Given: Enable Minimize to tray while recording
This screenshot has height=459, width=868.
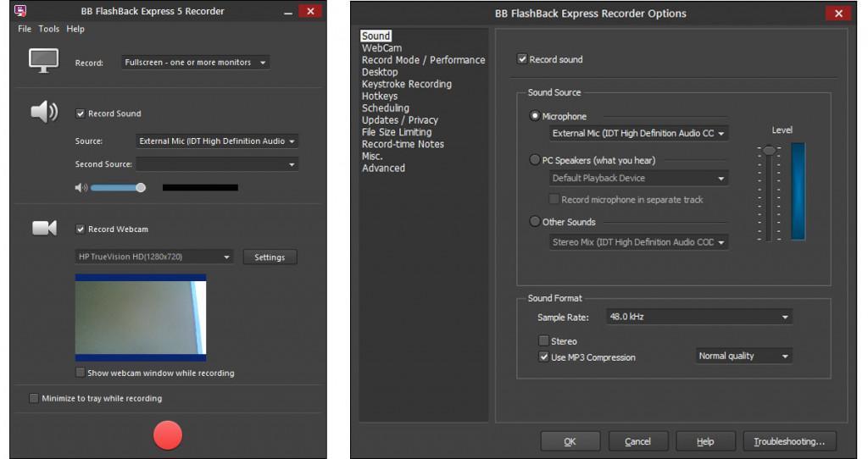Looking at the screenshot, I should click(x=34, y=398).
